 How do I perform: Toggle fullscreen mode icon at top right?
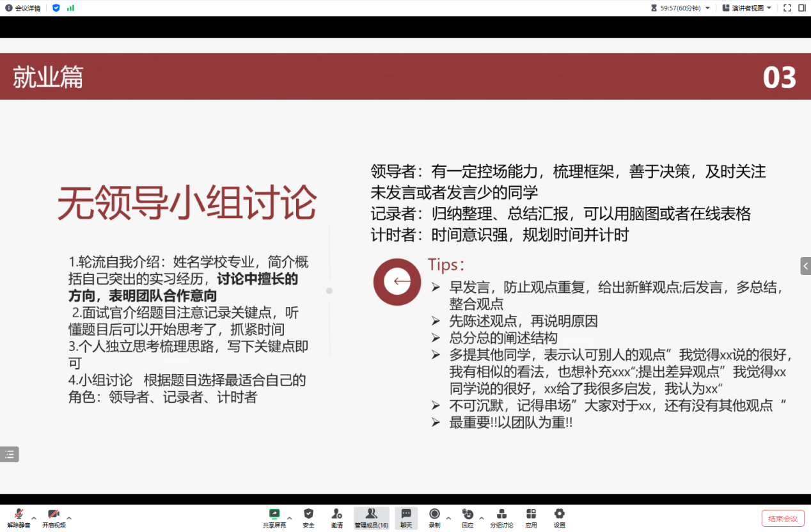pyautogui.click(x=787, y=8)
